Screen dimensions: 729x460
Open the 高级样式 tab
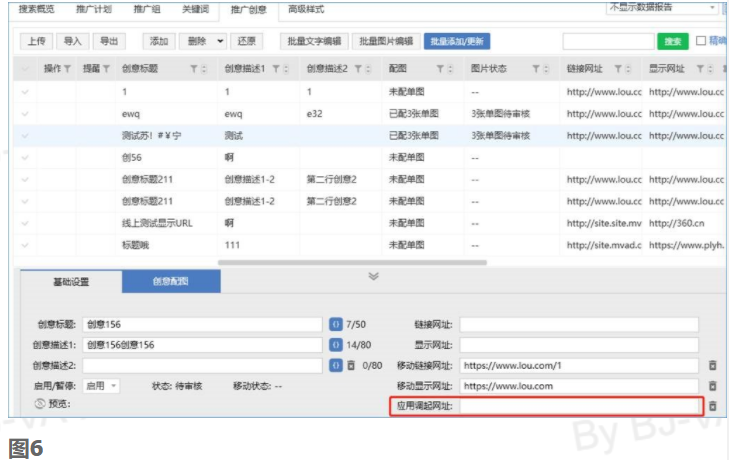tap(308, 8)
